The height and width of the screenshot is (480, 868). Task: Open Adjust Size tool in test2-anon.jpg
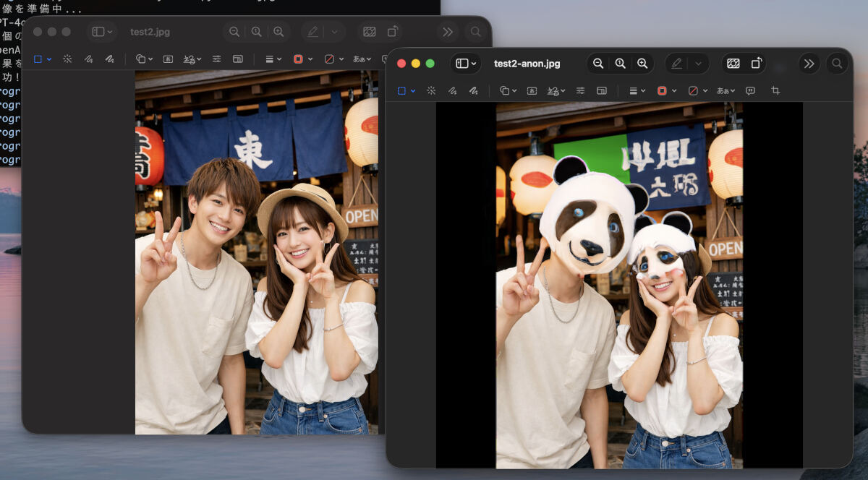pyautogui.click(x=601, y=90)
